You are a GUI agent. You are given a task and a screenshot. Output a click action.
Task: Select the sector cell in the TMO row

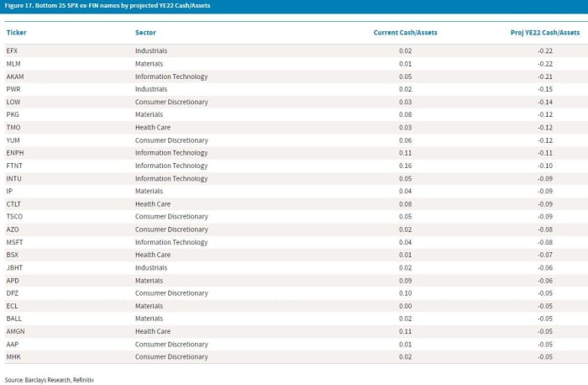[153, 128]
